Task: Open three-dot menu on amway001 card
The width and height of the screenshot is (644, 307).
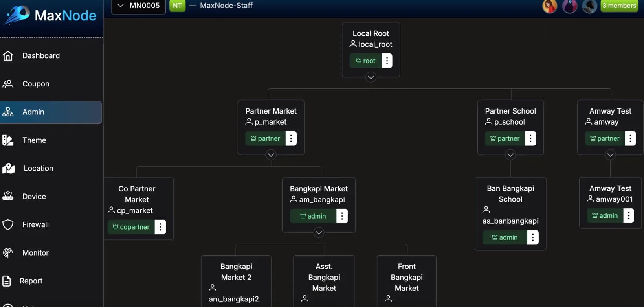Action: pyautogui.click(x=629, y=215)
